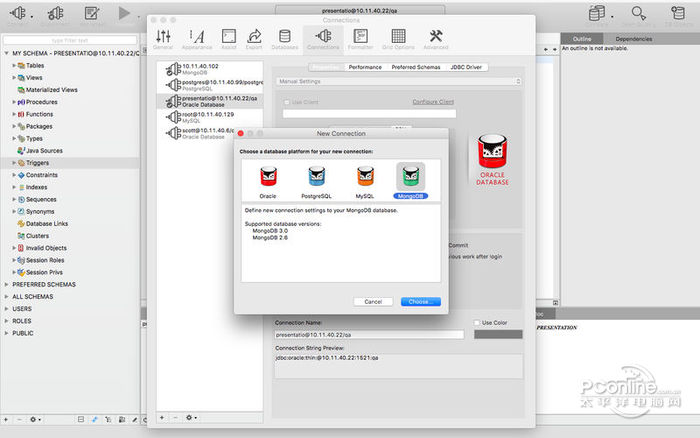
Task: Click the Choose button in New Connection dialog
Action: (x=421, y=302)
